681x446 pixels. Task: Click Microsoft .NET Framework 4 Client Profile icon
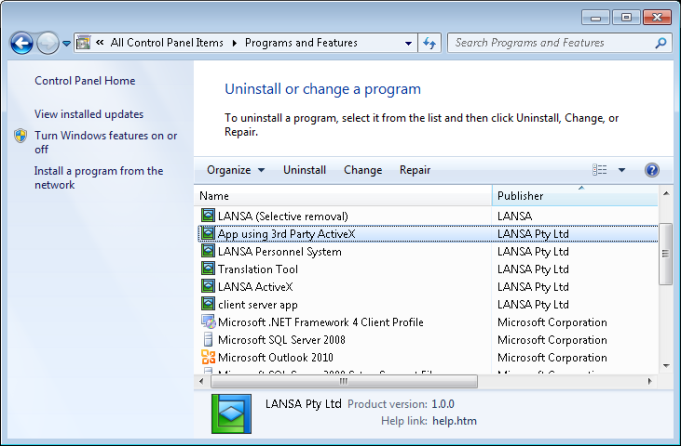tap(208, 322)
